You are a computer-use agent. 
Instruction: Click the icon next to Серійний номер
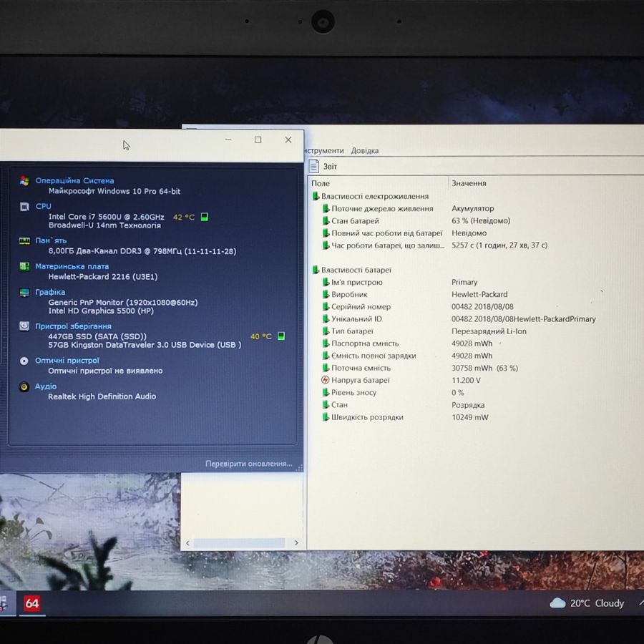[326, 307]
